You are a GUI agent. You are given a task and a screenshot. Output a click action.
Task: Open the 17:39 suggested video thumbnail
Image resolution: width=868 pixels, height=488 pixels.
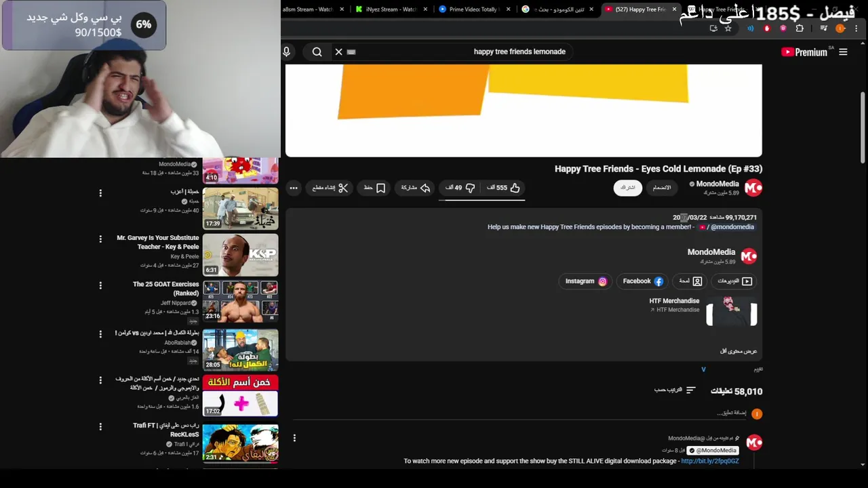[240, 209]
